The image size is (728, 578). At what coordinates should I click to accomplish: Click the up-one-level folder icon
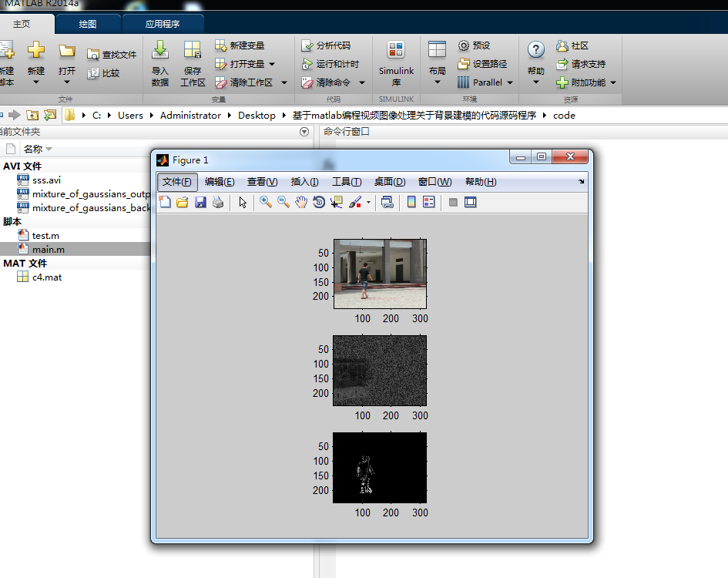[32, 115]
